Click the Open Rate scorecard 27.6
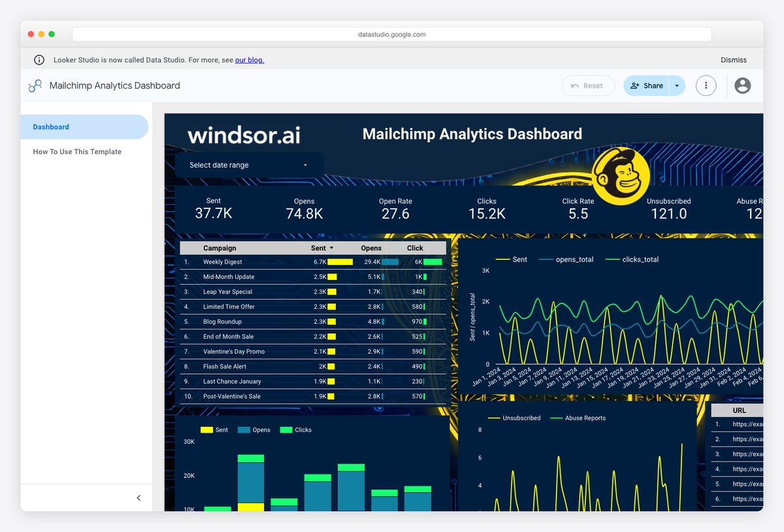 point(395,213)
